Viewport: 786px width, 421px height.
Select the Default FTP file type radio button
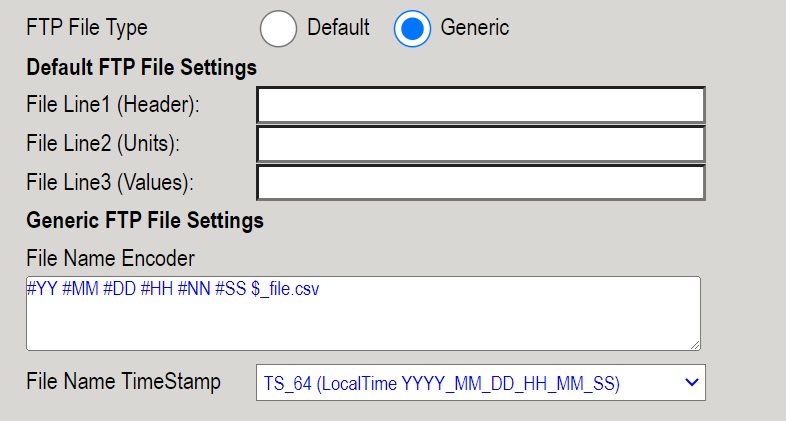278,28
